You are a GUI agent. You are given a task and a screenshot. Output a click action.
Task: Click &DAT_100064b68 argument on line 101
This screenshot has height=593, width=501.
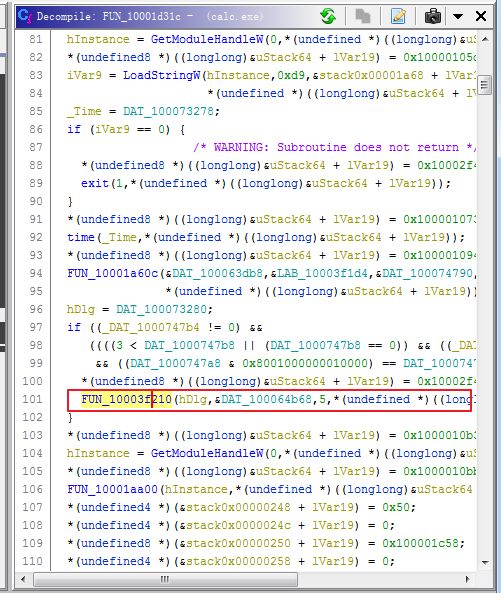[x=263, y=399]
